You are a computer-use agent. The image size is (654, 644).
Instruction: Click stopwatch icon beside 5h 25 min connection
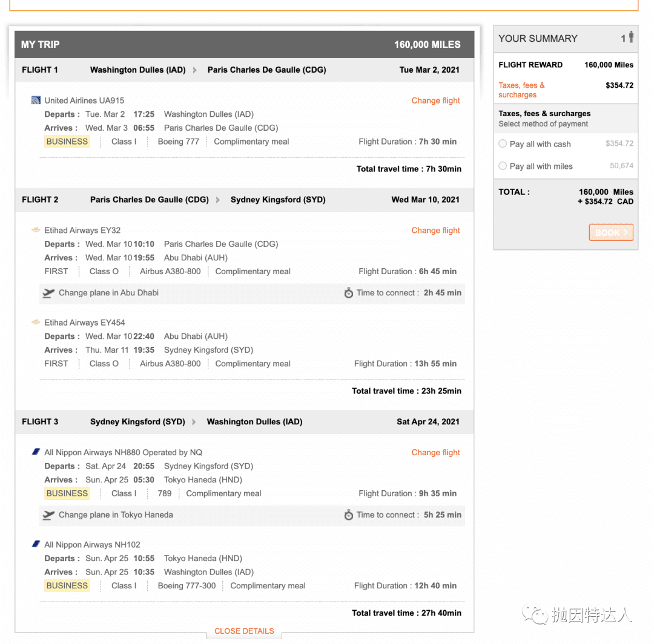point(349,515)
